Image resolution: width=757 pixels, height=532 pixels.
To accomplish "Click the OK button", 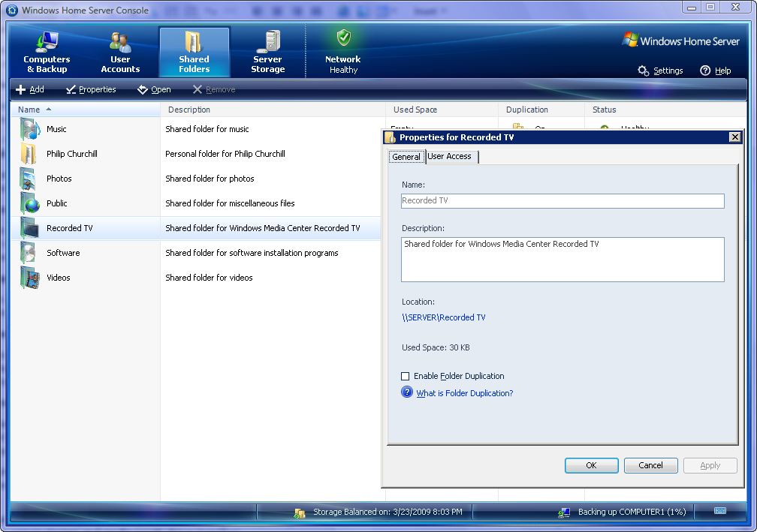I will (592, 465).
